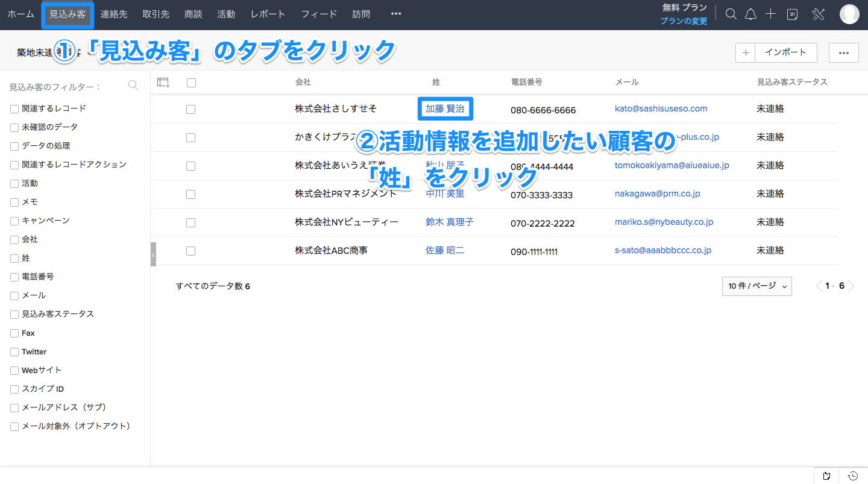Image resolution: width=868 pixels, height=484 pixels.
Task: Open the calendar icon in top bar
Action: [x=793, y=14]
